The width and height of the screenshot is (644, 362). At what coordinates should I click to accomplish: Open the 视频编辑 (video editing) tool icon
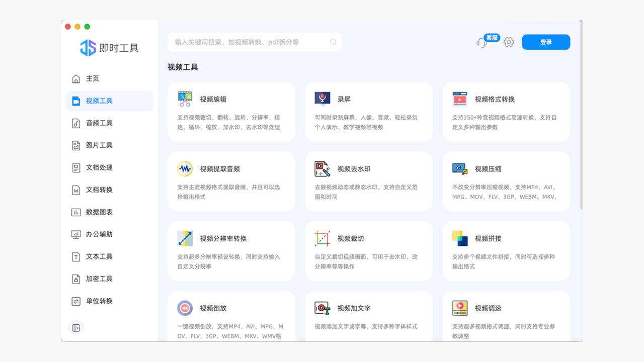tap(184, 99)
